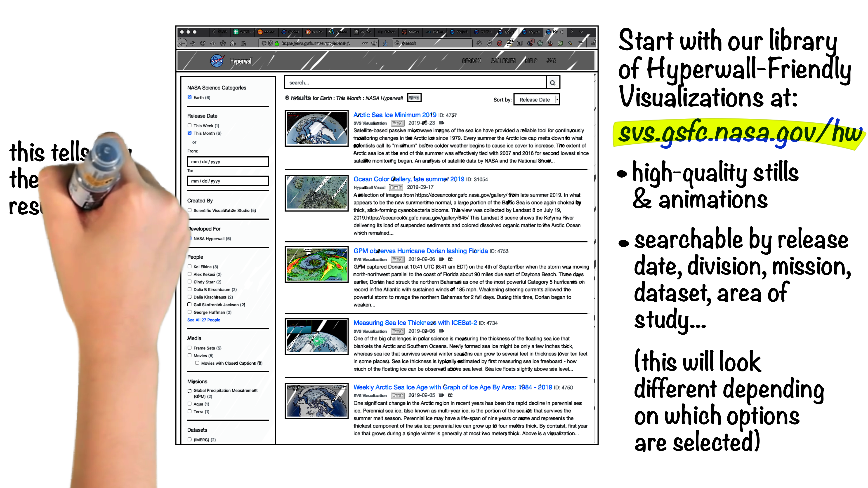Open the downloads arrow icon

tap(385, 43)
